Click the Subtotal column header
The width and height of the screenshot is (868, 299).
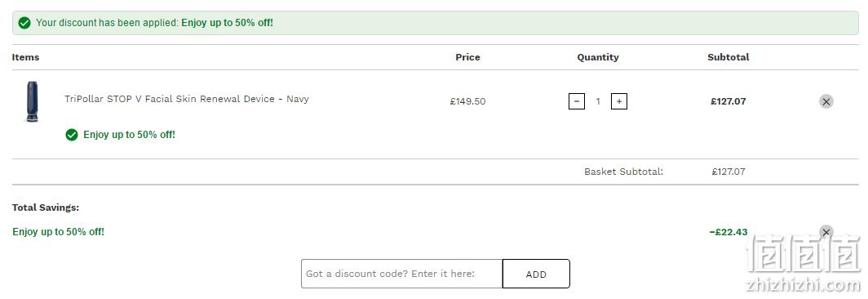click(x=728, y=57)
